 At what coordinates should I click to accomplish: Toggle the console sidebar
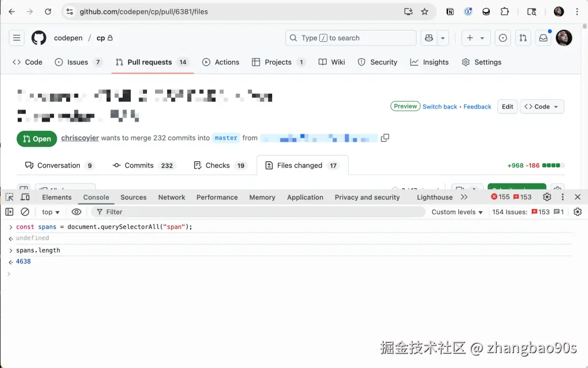[x=9, y=212]
